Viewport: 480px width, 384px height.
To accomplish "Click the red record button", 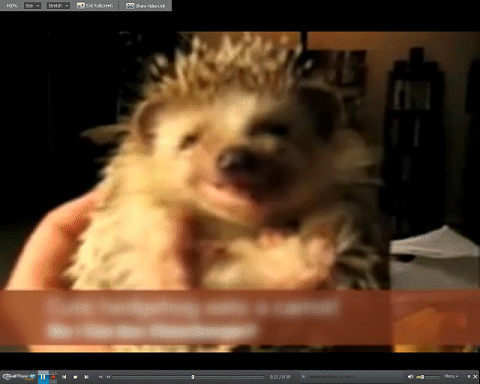I will [x=53, y=377].
